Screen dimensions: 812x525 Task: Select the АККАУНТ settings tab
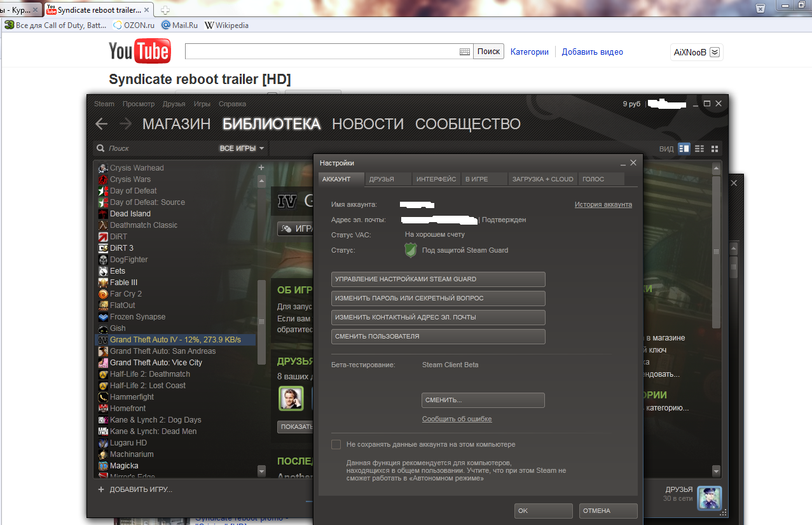pos(341,179)
